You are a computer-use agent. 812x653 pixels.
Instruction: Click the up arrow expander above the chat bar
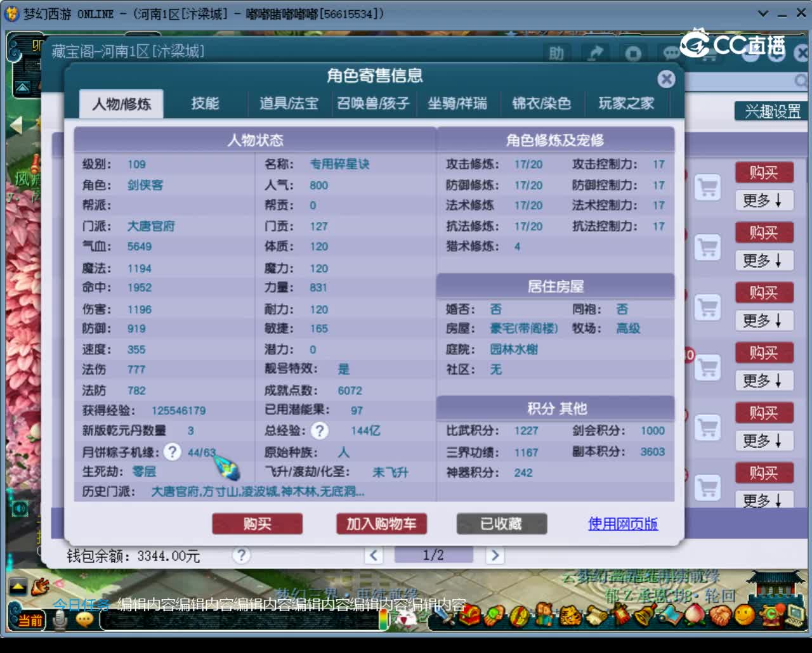coord(18,586)
